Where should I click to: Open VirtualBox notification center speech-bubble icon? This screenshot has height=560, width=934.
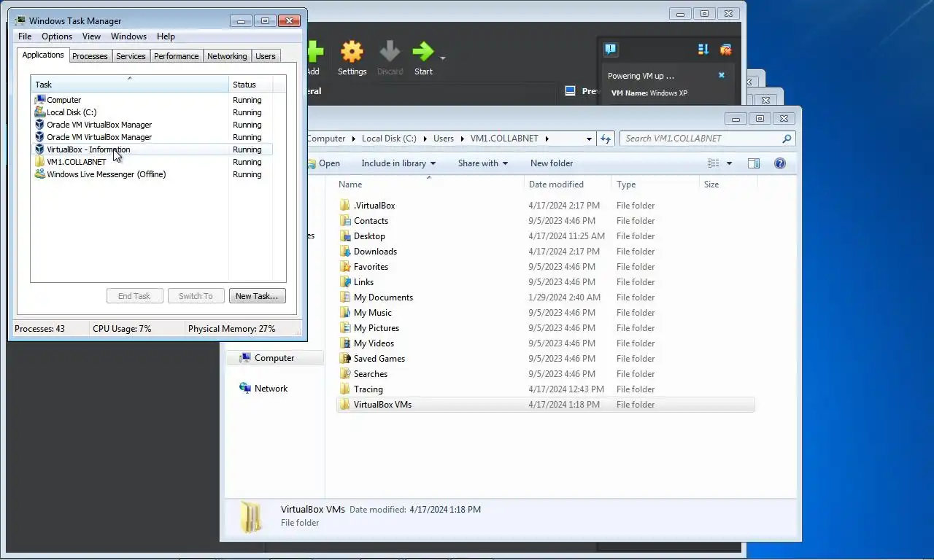click(611, 49)
